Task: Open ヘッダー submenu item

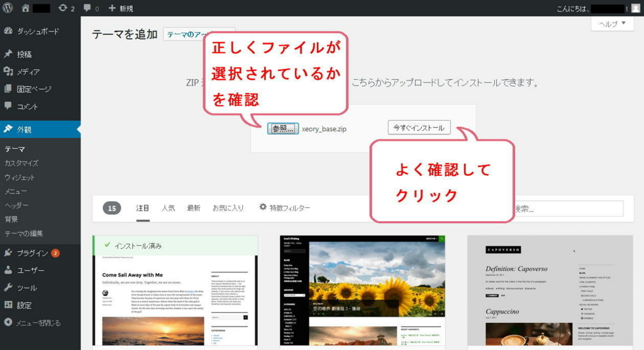Action: point(16,205)
